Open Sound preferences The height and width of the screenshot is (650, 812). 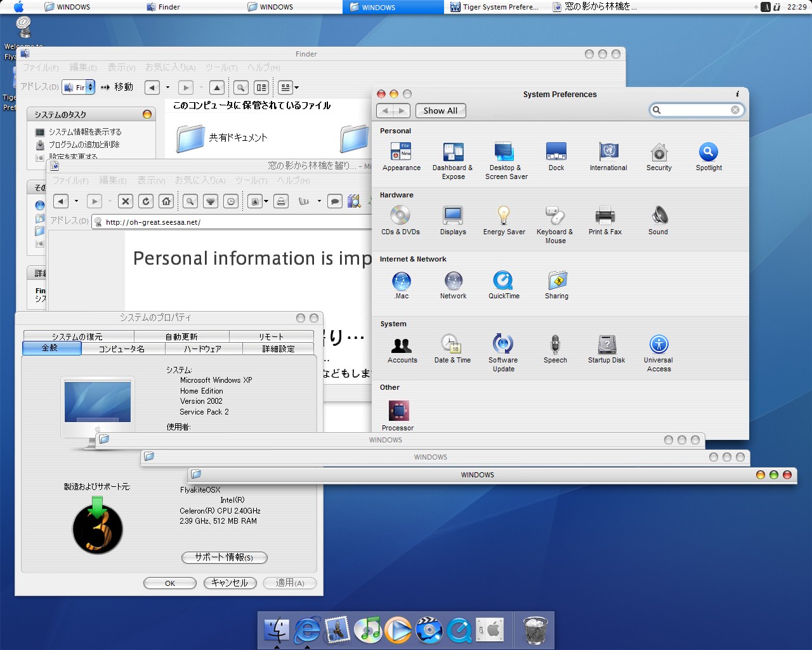(x=658, y=221)
